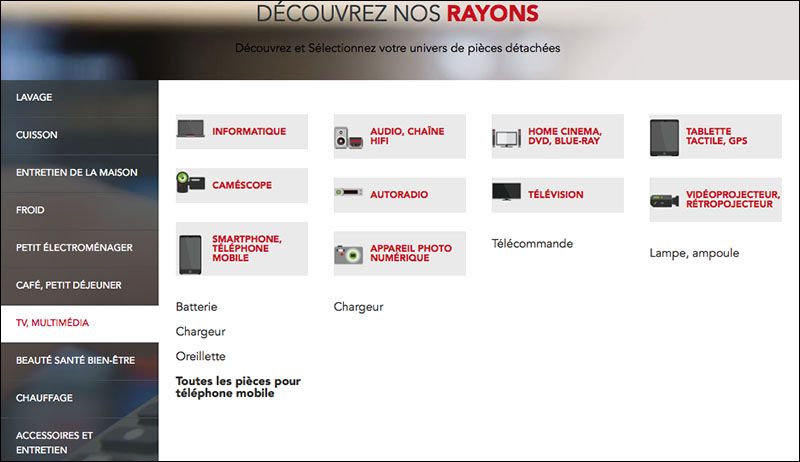Click the car radio icon

349,191
